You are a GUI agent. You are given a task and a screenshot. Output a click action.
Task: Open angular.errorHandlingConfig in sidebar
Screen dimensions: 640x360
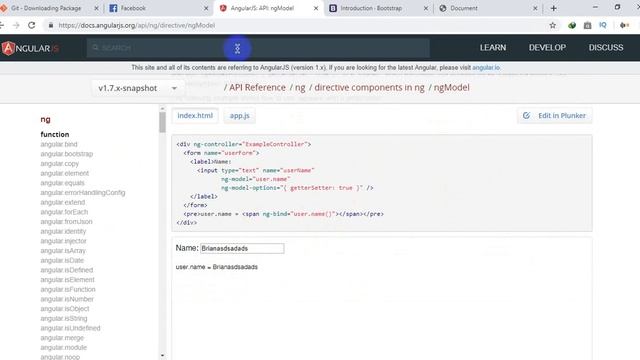(83, 193)
